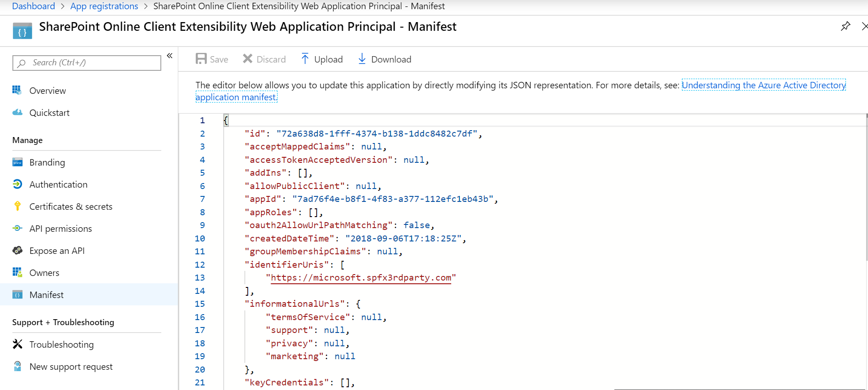The width and height of the screenshot is (868, 390).
Task: Click the Expose an API icon
Action: coord(17,250)
